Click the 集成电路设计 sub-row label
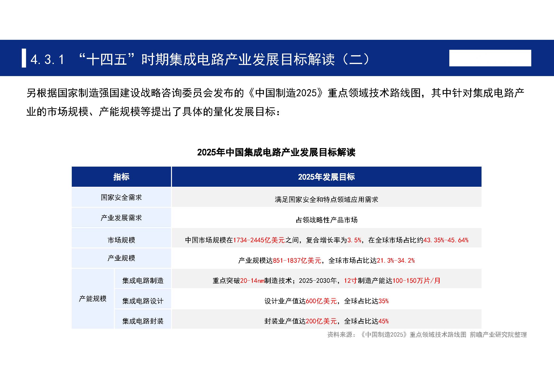Screen dimensions: 554x392 (x=143, y=301)
